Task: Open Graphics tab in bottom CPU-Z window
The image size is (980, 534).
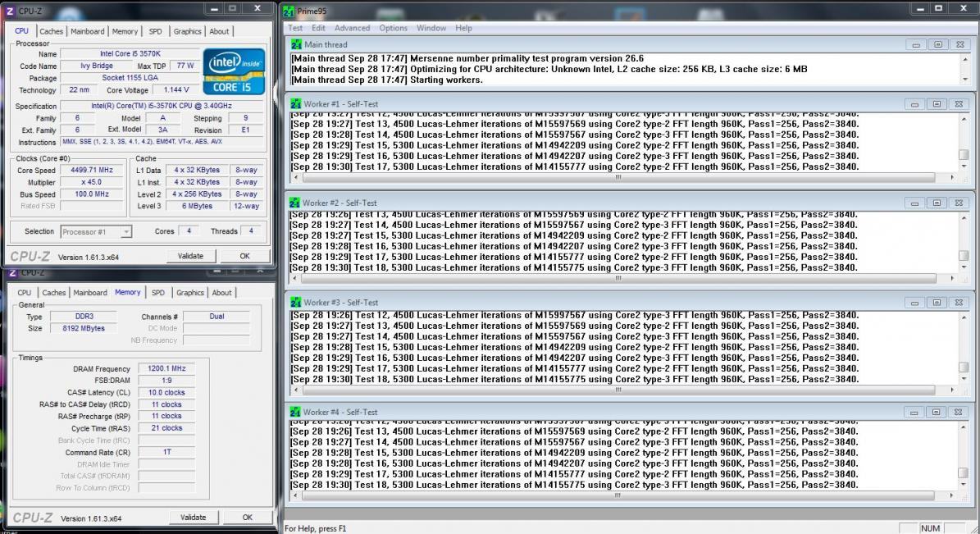Action: tap(190, 293)
